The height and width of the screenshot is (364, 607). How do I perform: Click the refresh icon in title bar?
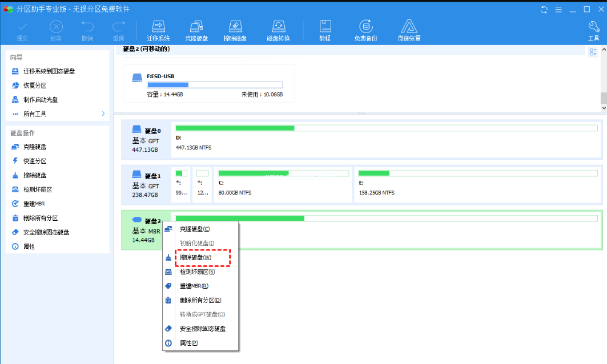click(544, 10)
